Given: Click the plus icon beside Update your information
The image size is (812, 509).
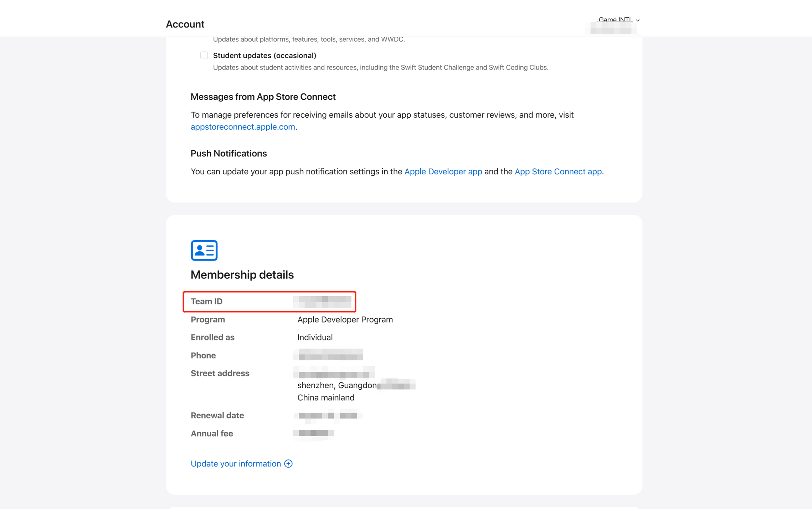Looking at the screenshot, I should [x=288, y=463].
